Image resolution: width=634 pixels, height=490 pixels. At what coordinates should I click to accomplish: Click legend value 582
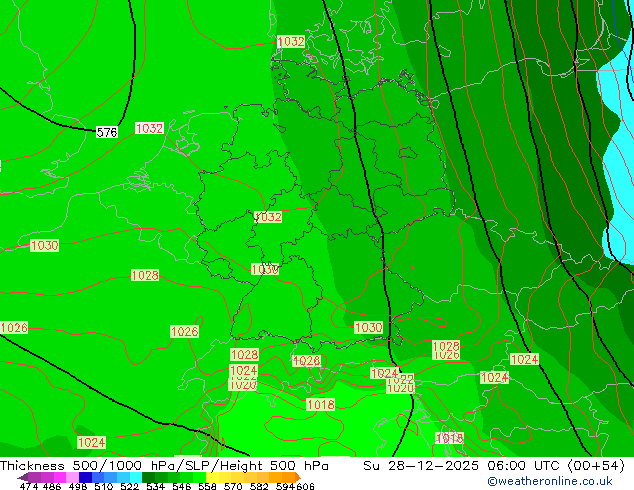(x=259, y=486)
